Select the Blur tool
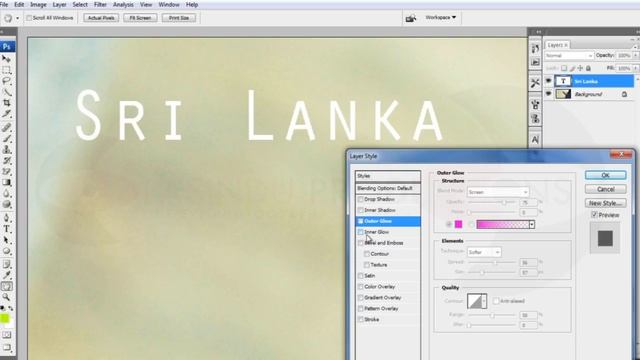Viewport: 640px width, 360px height. pos(6,194)
